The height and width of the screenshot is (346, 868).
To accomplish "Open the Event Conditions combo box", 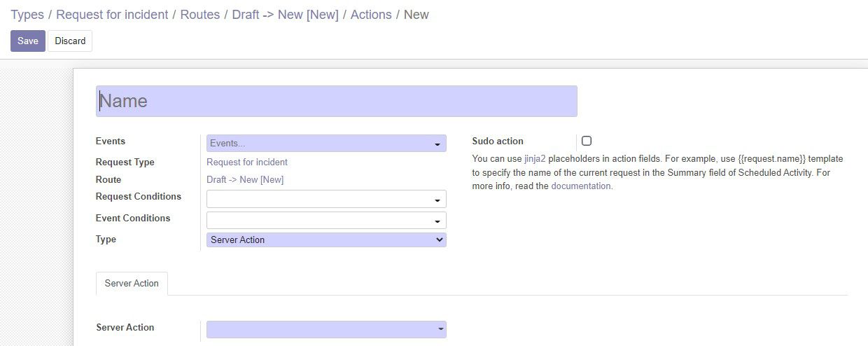I will point(326,221).
